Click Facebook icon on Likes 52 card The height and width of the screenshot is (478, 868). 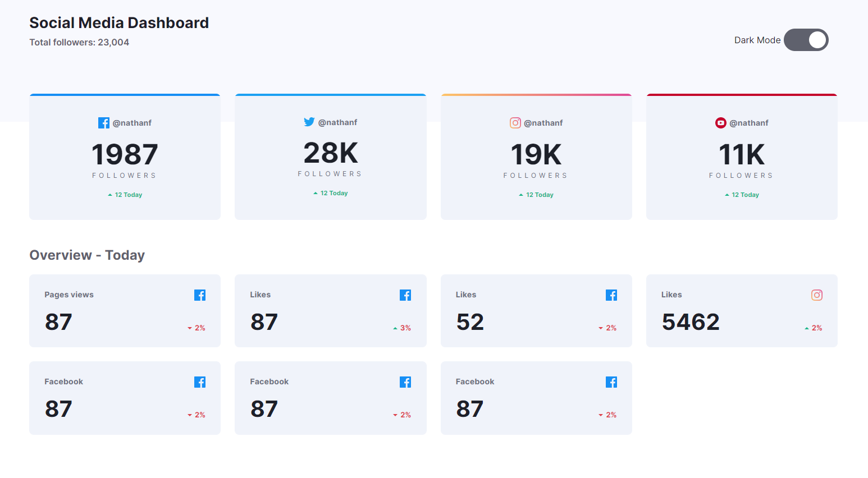(x=611, y=295)
